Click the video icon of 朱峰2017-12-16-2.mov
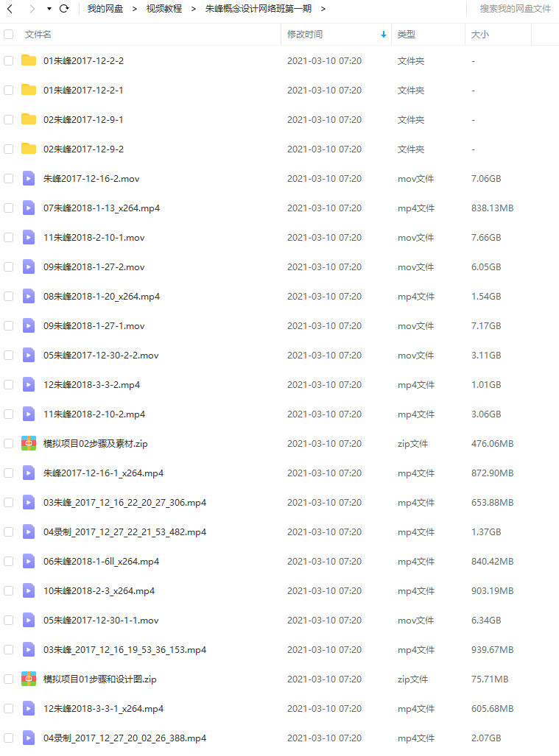This screenshot has height=756, width=559. [x=29, y=178]
